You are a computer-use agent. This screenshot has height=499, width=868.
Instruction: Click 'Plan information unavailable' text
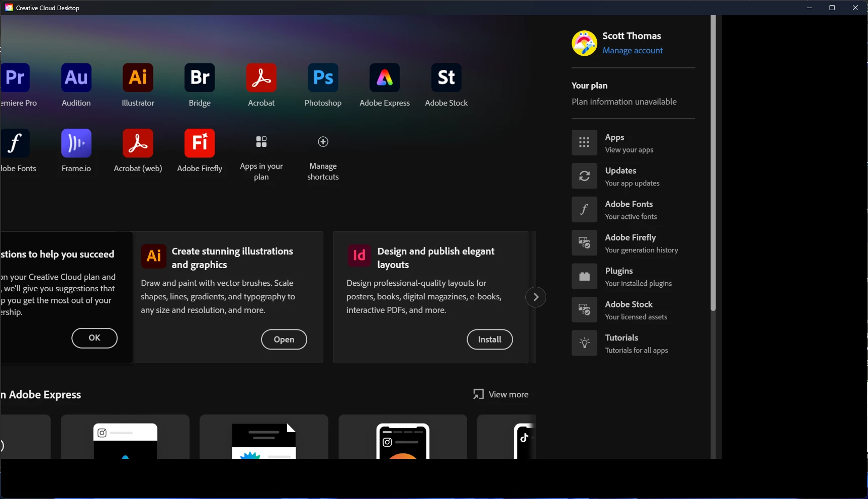click(x=624, y=102)
